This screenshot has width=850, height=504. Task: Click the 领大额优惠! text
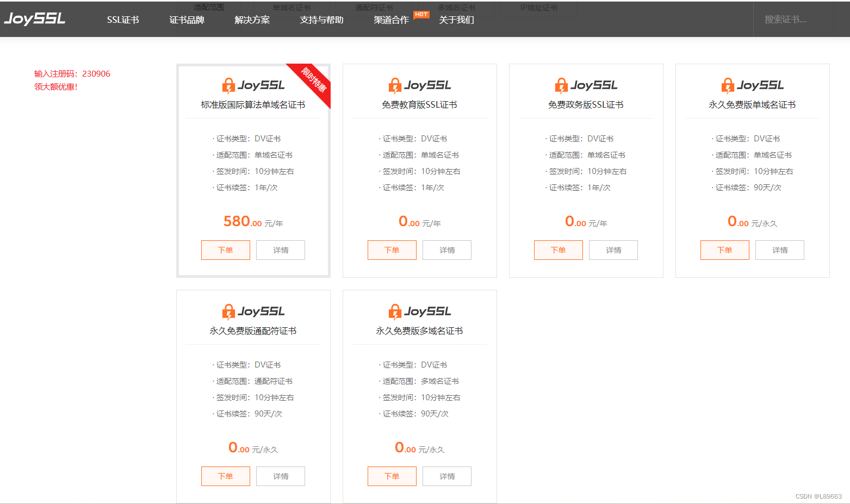[56, 87]
